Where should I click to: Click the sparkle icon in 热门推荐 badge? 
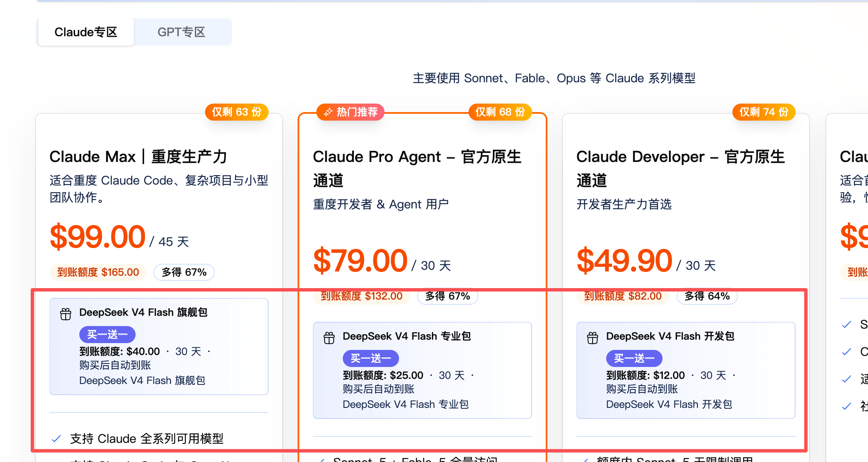coord(328,112)
